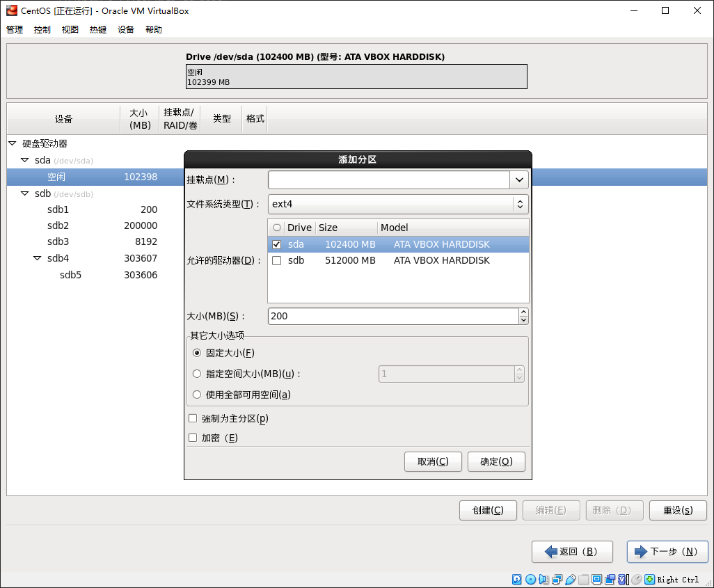Enable the 強制为主分区 checkbox
The height and width of the screenshot is (588, 714).
click(193, 419)
